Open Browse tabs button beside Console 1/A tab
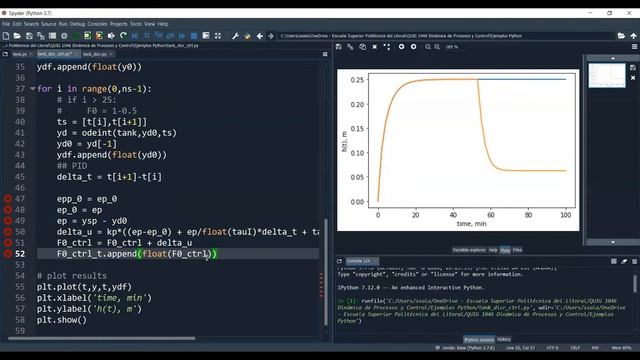Screen dimensions: 640x360 point(340,261)
